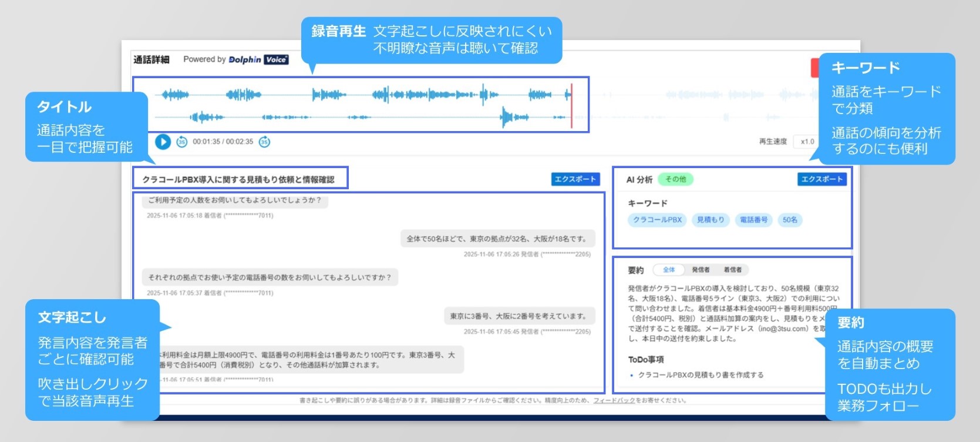Open the playback speed x1.0 dropdown
This screenshot has width=980, height=442.
[808, 142]
